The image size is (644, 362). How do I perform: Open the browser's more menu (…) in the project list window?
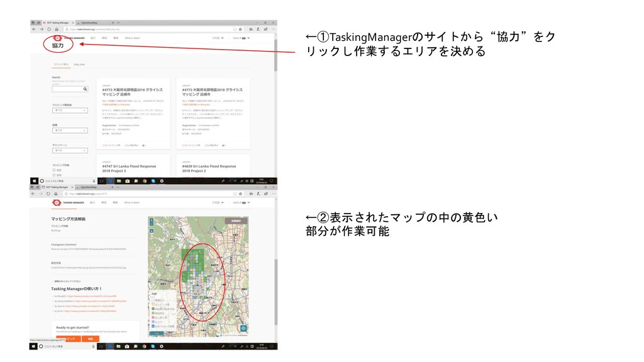[x=274, y=29]
